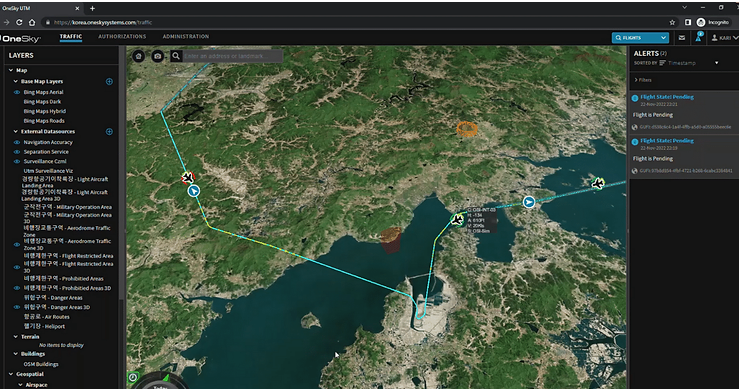740x389 pixels.
Task: Click the address or landmark search field
Action: coord(233,56)
